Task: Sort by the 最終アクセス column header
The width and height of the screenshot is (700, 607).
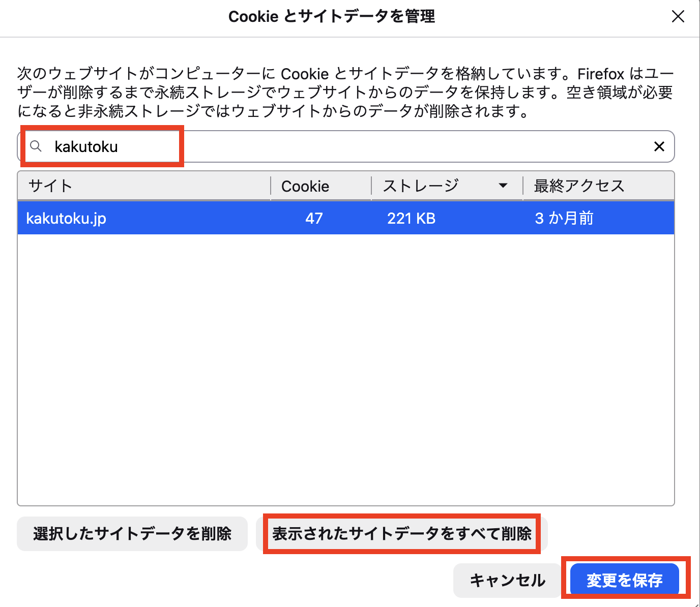Action: (578, 186)
